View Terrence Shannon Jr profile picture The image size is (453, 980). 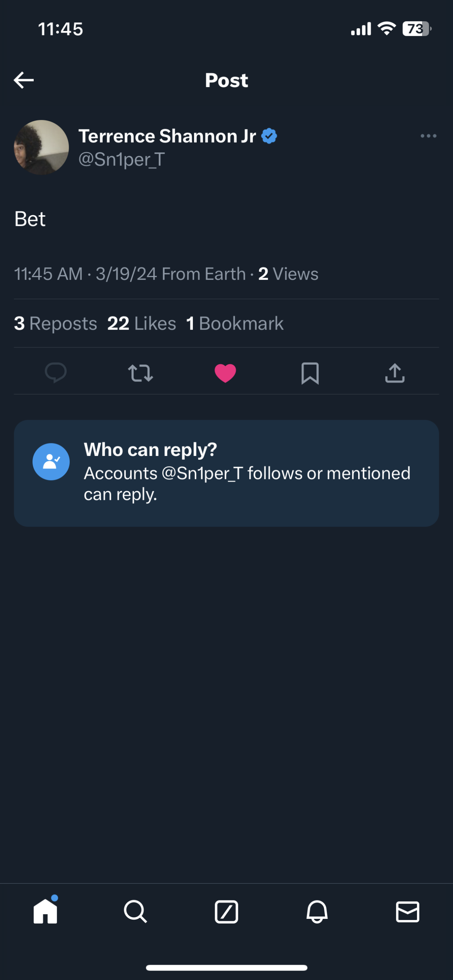41,147
